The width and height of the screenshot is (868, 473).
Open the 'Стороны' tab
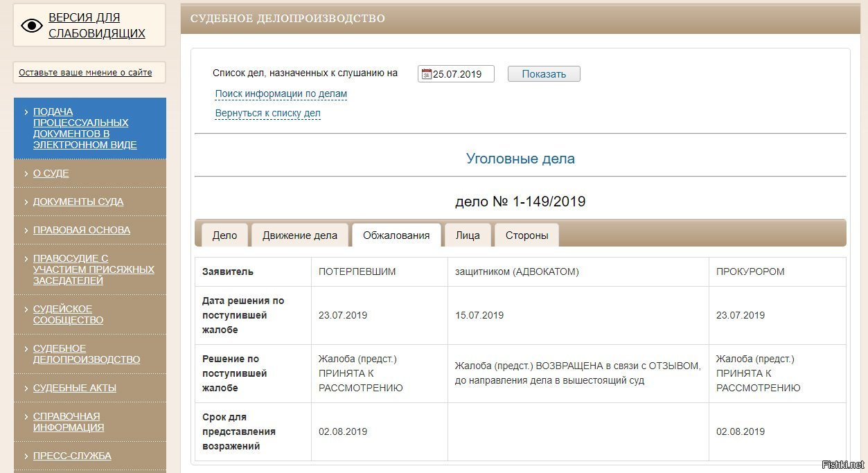click(x=526, y=235)
